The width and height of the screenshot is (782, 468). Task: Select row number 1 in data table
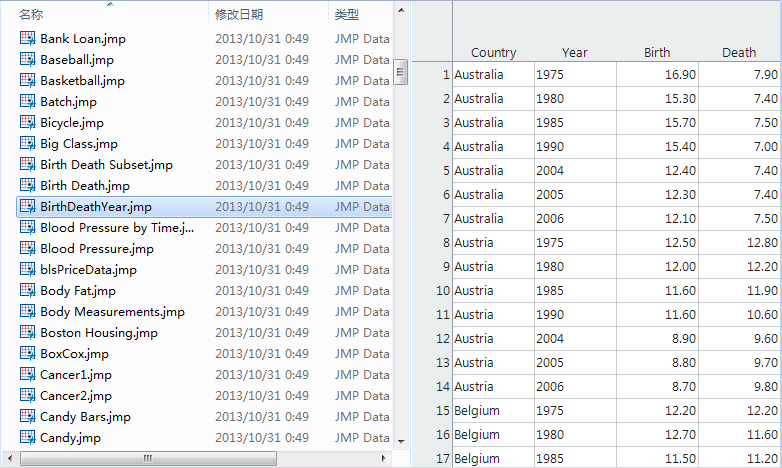click(446, 74)
